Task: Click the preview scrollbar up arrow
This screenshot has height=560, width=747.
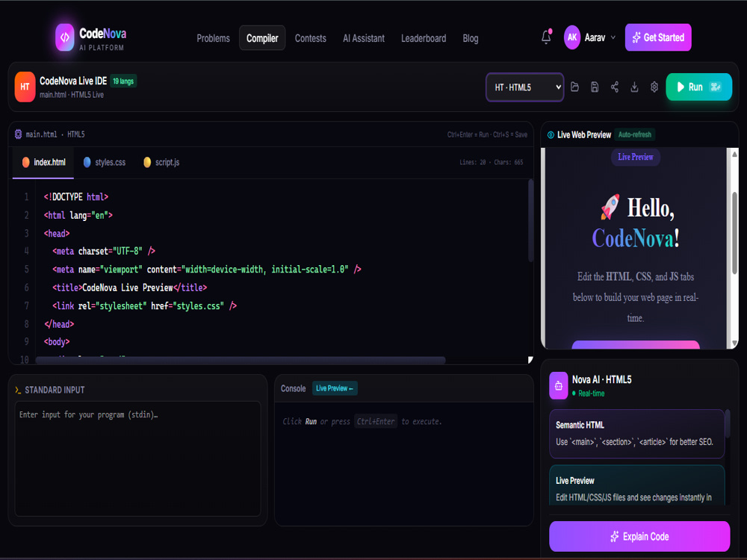Action: tap(734, 154)
